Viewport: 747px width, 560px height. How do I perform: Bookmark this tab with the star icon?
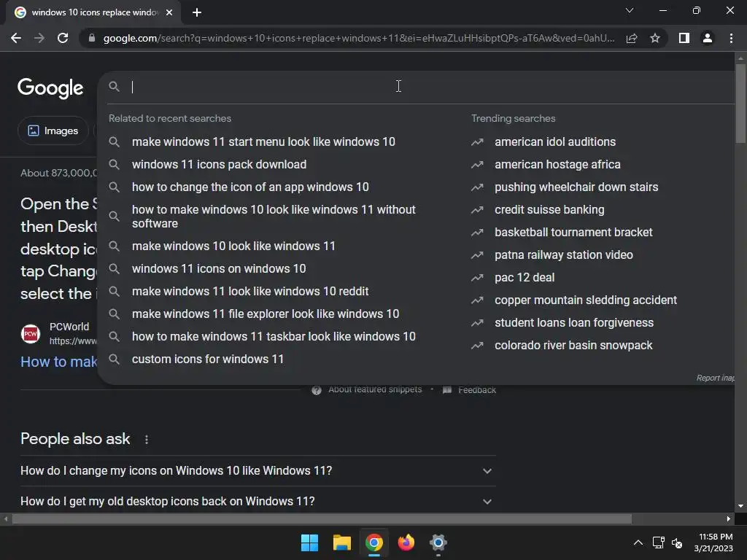coord(655,38)
